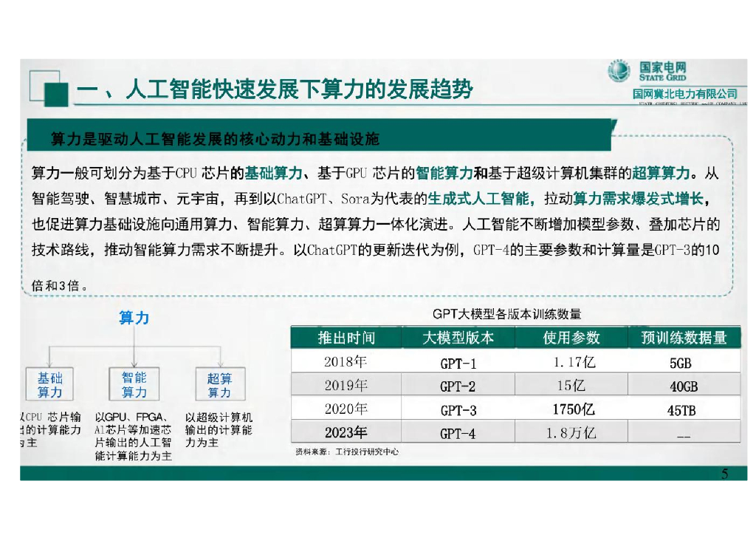The width and height of the screenshot is (756, 535).
Task: Click the 15亿 parameter cell
Action: 571,386
